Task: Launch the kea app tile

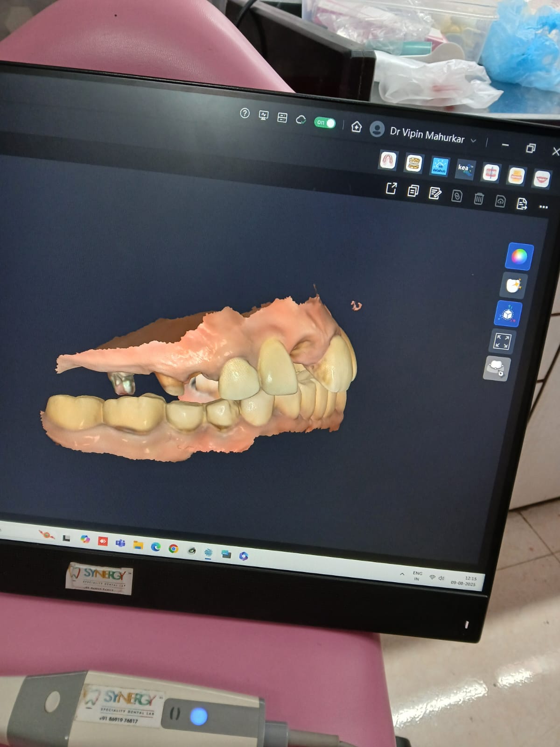Action: click(x=464, y=169)
